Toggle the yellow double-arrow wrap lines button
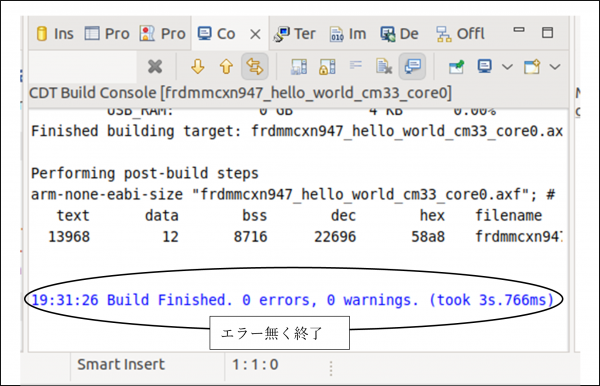 pyautogui.click(x=254, y=67)
